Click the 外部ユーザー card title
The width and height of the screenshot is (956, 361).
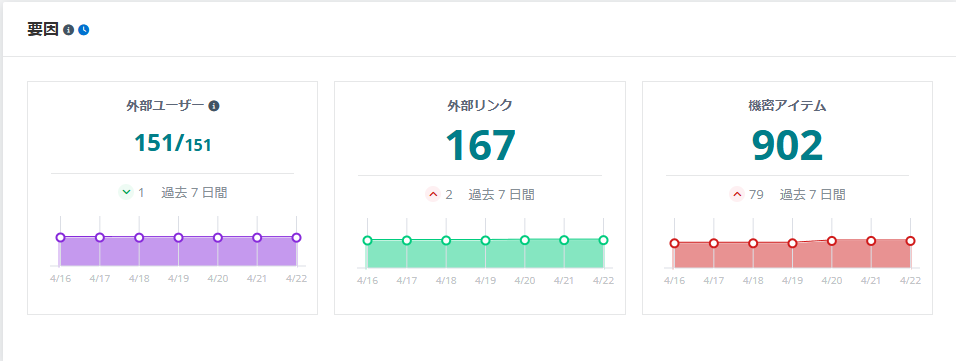[165, 106]
